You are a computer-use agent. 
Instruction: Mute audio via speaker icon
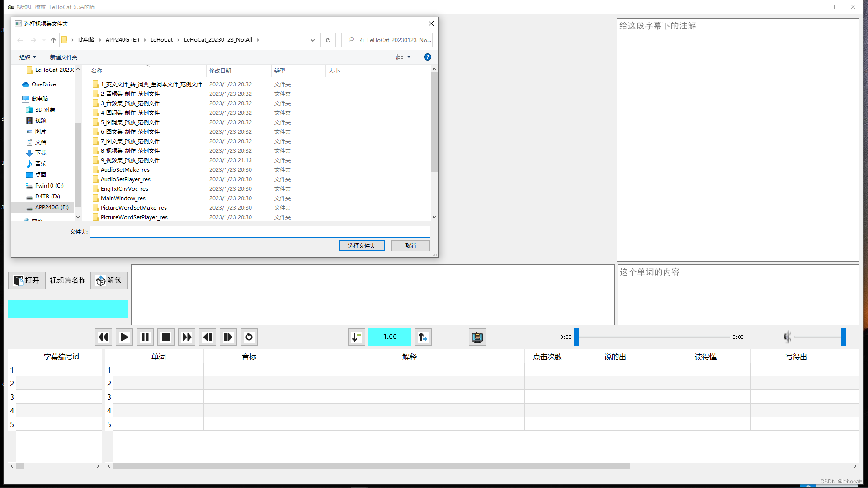click(787, 337)
